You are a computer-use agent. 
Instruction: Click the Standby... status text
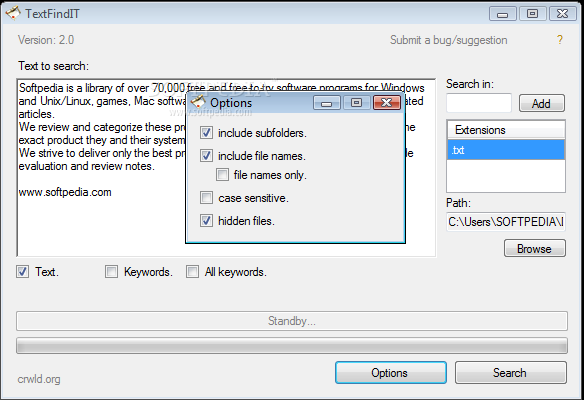[x=292, y=321]
